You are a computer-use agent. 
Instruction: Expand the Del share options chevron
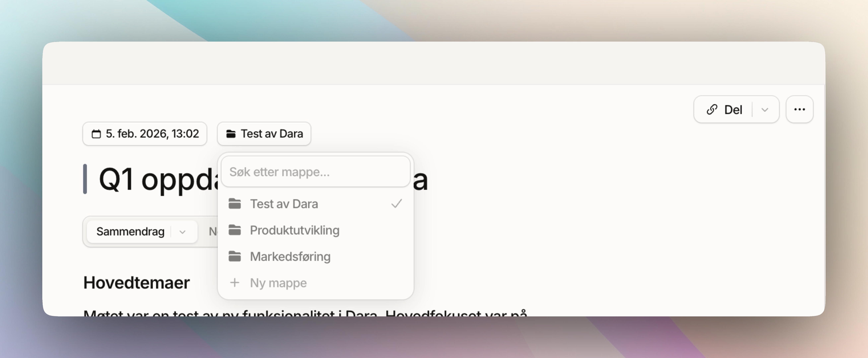[765, 110]
